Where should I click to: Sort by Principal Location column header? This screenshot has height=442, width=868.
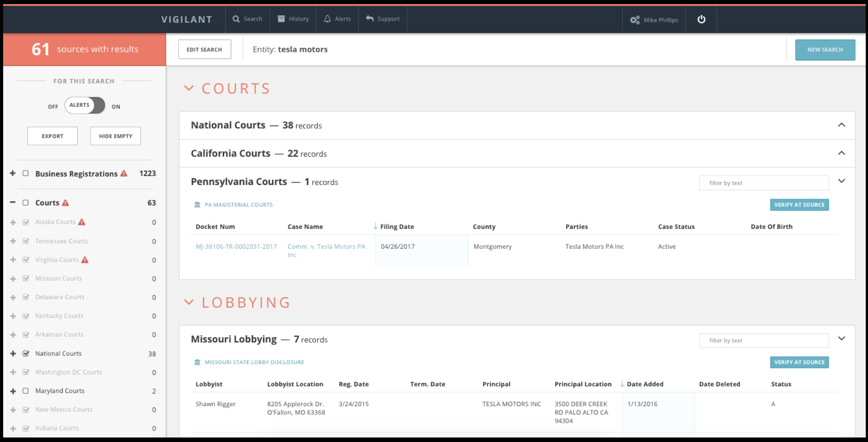point(583,384)
